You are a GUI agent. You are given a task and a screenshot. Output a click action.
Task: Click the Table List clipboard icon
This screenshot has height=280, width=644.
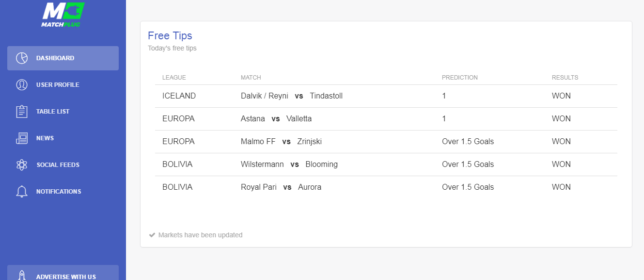pyautogui.click(x=22, y=112)
